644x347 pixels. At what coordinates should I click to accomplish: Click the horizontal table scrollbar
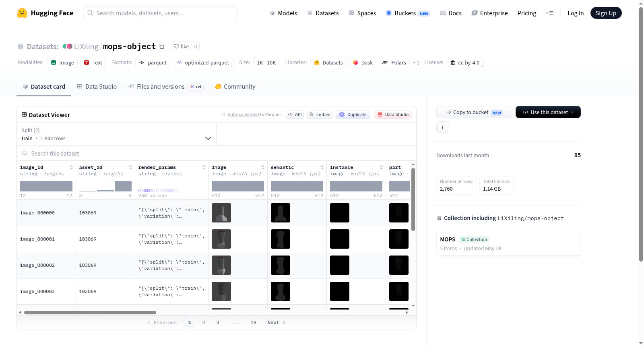point(90,312)
